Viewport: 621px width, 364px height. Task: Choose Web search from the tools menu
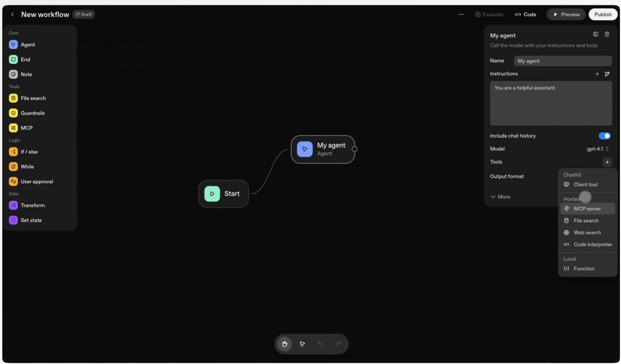[587, 232]
